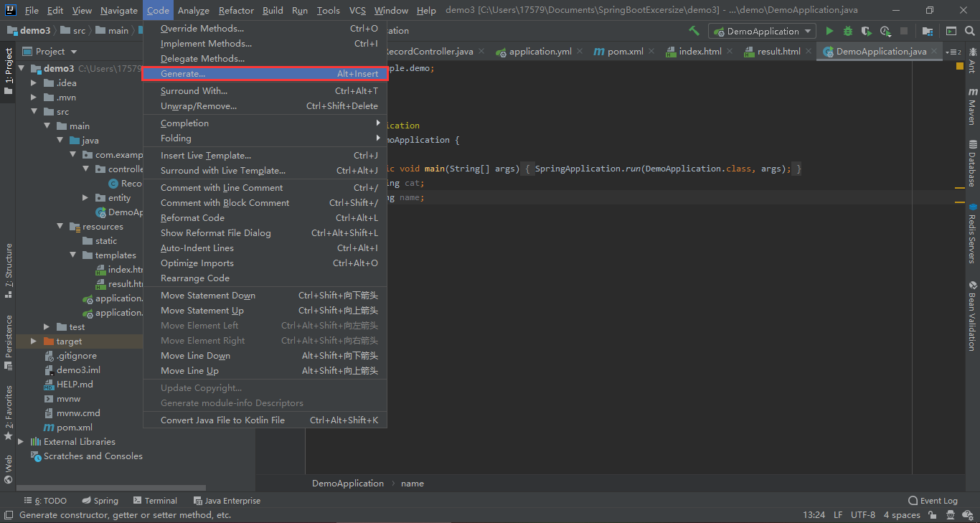This screenshot has height=523, width=980.
Task: Start debugging with the green bug icon
Action: [x=848, y=31]
